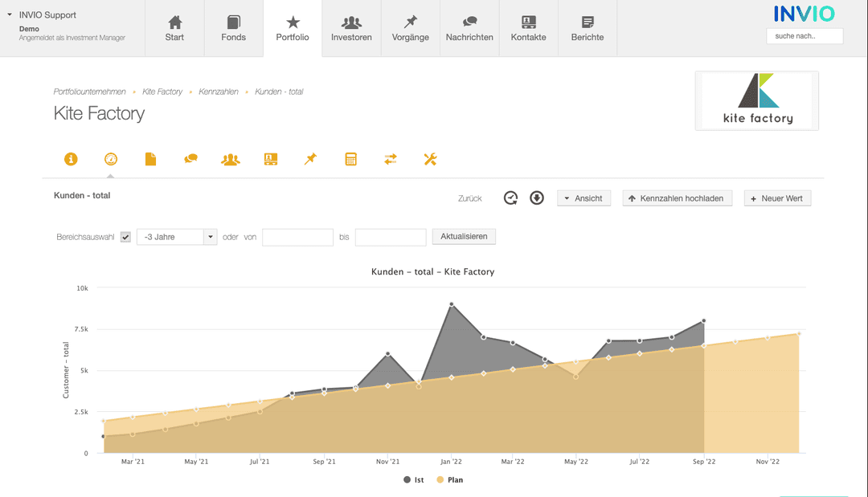Click the 'von' start date field
Viewport: 868px width, 497px height.
tap(297, 237)
